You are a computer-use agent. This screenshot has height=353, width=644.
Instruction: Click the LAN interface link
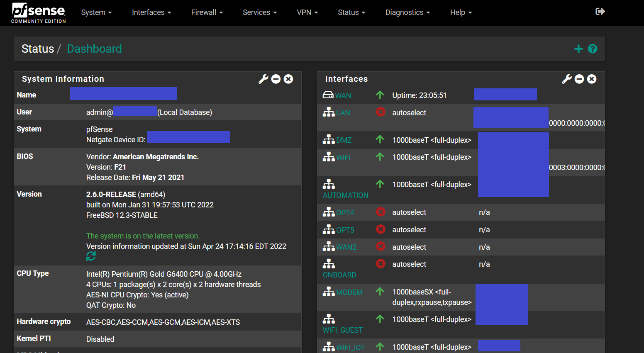(343, 113)
